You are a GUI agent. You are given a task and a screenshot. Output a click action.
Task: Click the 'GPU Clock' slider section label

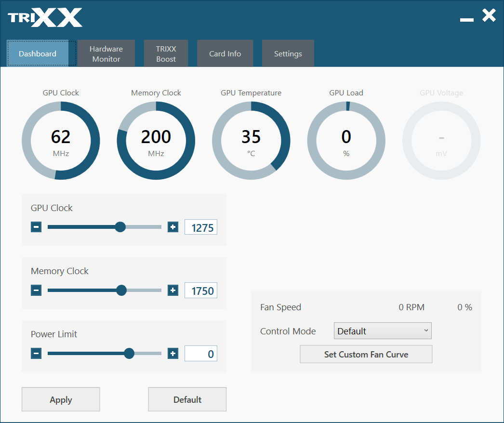click(x=52, y=208)
